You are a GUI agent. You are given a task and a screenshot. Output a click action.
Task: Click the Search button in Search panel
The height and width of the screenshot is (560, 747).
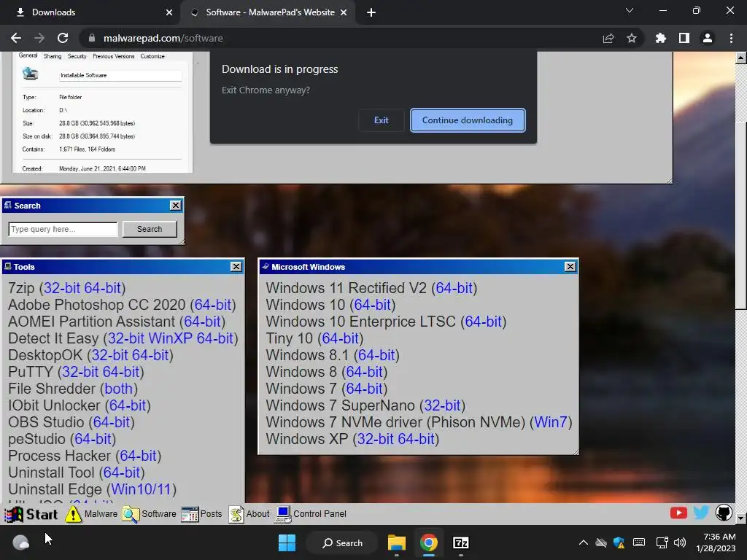[150, 229]
